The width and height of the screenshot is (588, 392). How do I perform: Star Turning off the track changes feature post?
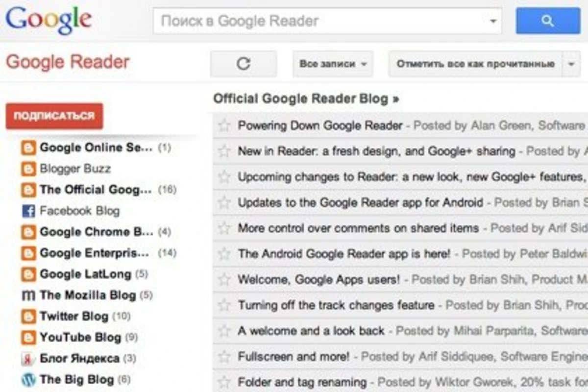pyautogui.click(x=224, y=305)
